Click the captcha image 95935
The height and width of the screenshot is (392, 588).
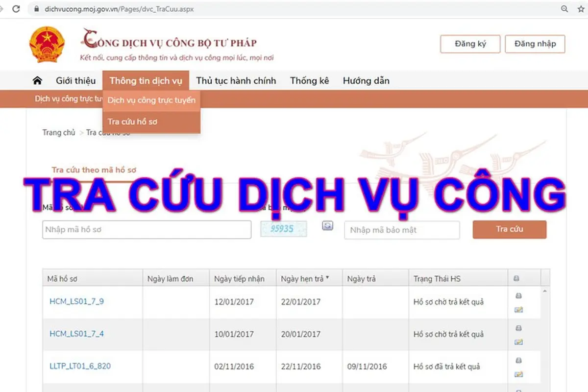point(284,229)
